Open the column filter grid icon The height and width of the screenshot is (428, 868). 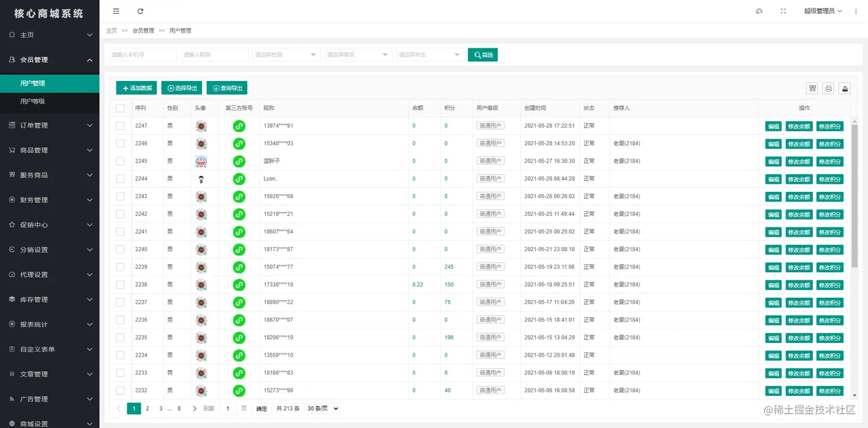(x=812, y=88)
